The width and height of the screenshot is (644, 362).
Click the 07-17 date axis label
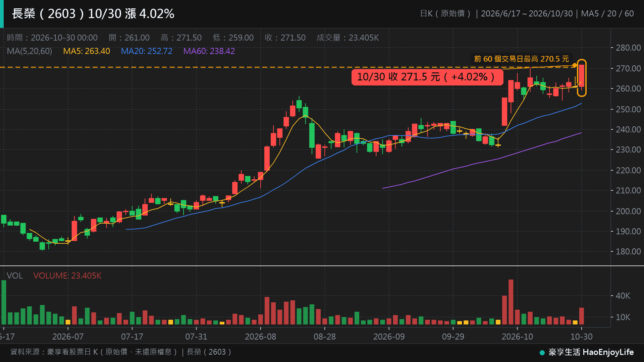tap(132, 337)
